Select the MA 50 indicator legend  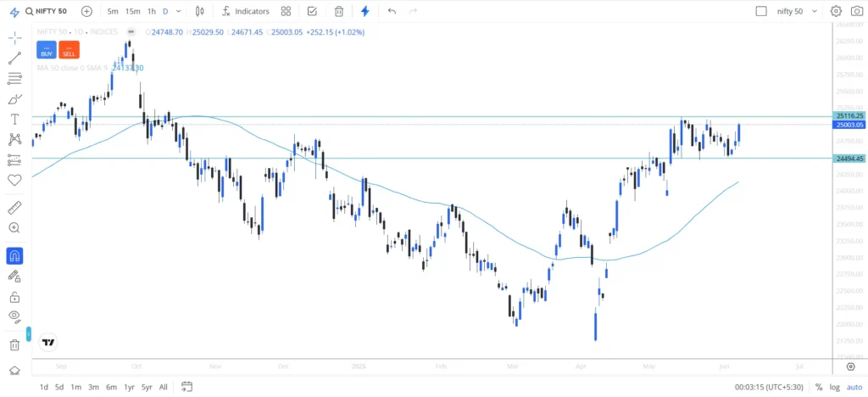point(90,68)
